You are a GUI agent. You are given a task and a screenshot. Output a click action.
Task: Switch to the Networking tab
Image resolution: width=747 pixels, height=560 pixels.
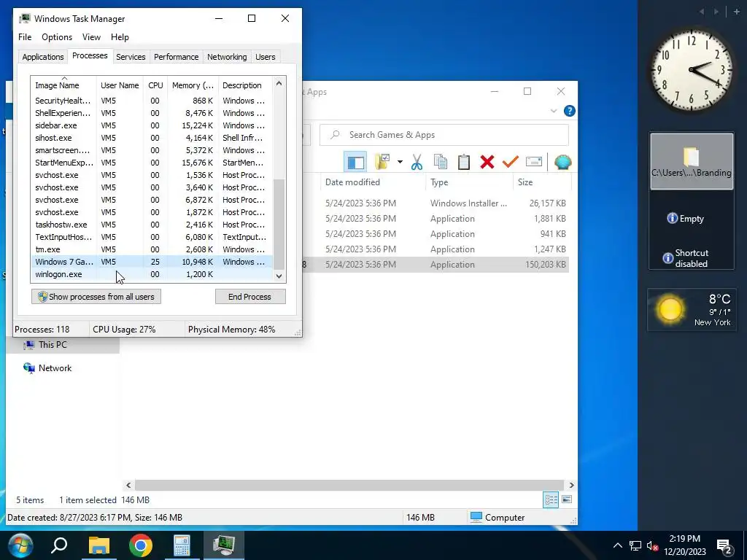coord(227,57)
